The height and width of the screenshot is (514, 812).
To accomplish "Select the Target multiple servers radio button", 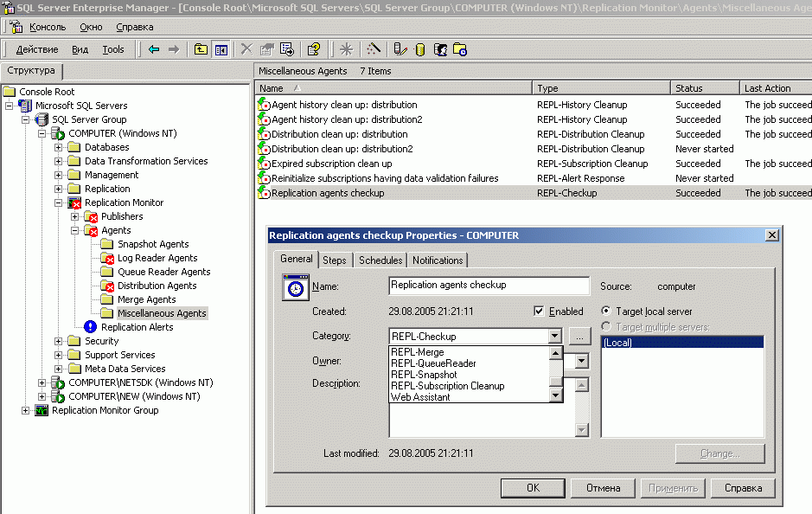I will click(x=606, y=326).
